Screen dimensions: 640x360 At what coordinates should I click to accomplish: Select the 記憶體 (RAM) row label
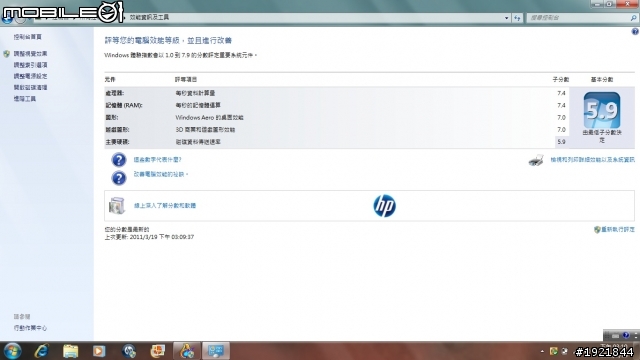click(x=124, y=105)
